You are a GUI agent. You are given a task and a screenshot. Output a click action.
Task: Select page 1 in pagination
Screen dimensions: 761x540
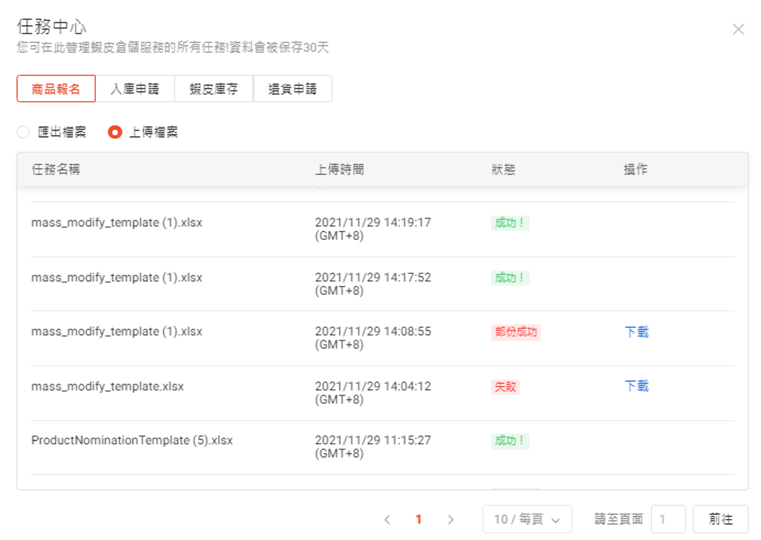[x=418, y=519]
